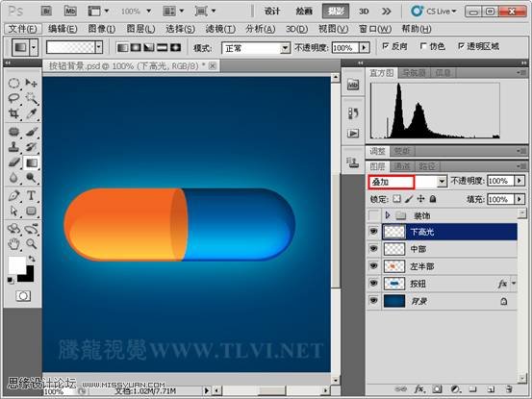Click the layer style fx icon at panel bottom
Image resolution: width=532 pixels, height=399 pixels.
click(419, 389)
